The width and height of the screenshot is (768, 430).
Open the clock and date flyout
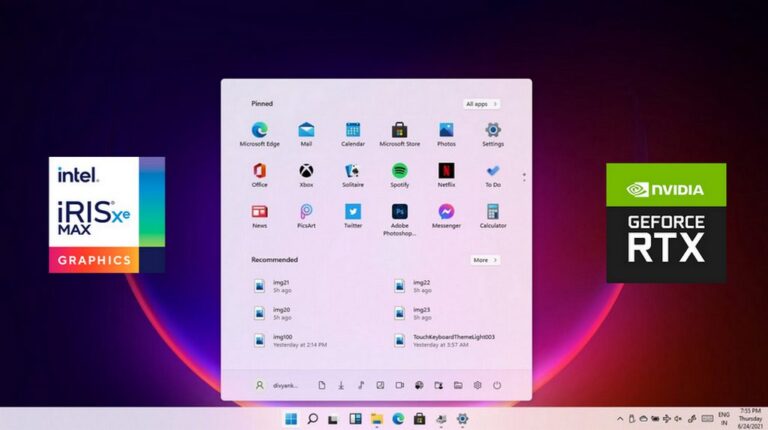[x=749, y=419]
